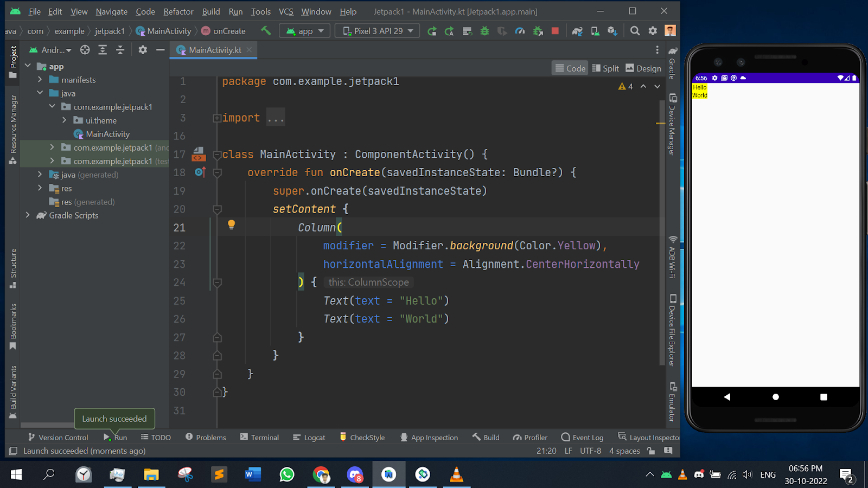Open the app run configuration dropdown

pyautogui.click(x=305, y=31)
